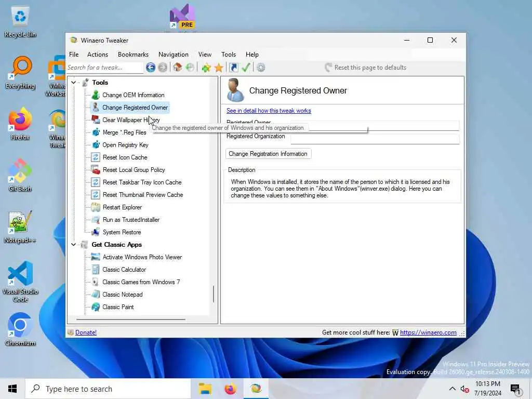Collapse the Get Classic Apps tree section

point(73,245)
